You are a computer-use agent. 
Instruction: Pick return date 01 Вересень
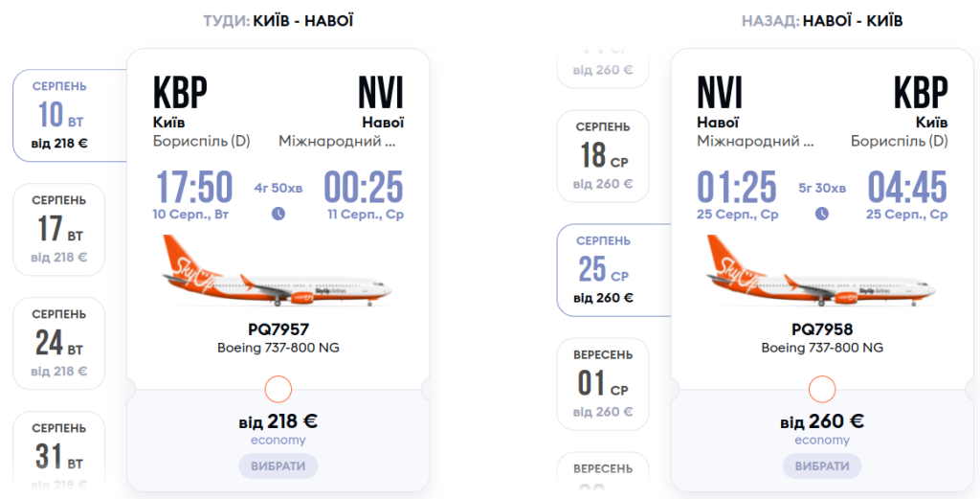603,383
